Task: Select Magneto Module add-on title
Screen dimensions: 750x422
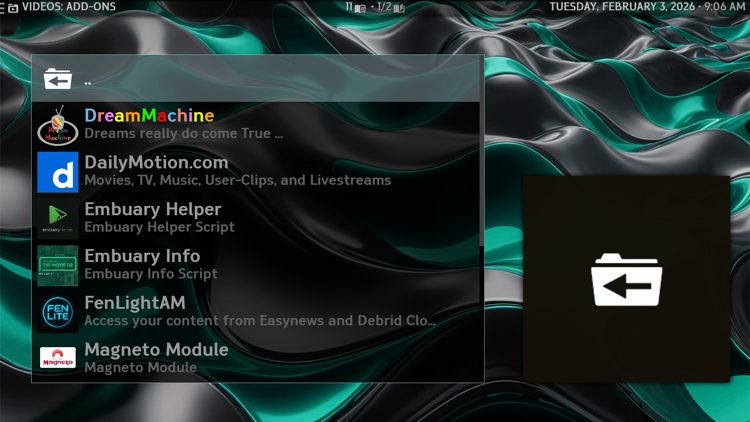Action: click(x=156, y=350)
